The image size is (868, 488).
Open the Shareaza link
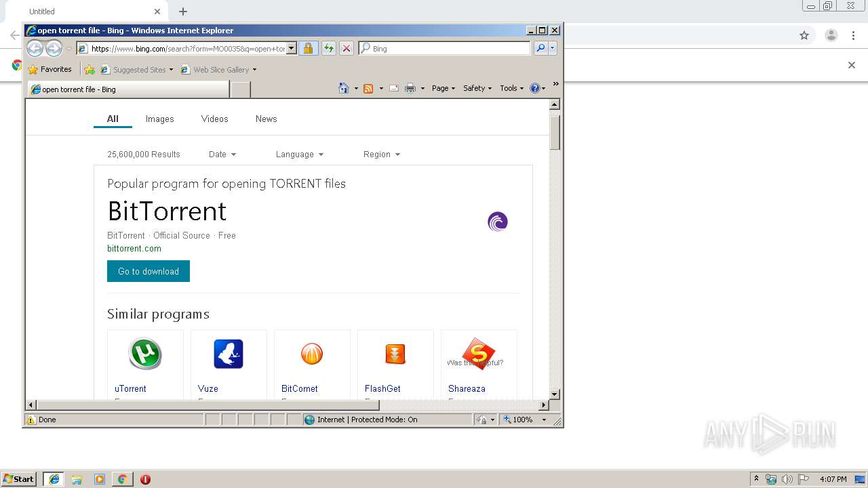[x=467, y=389]
